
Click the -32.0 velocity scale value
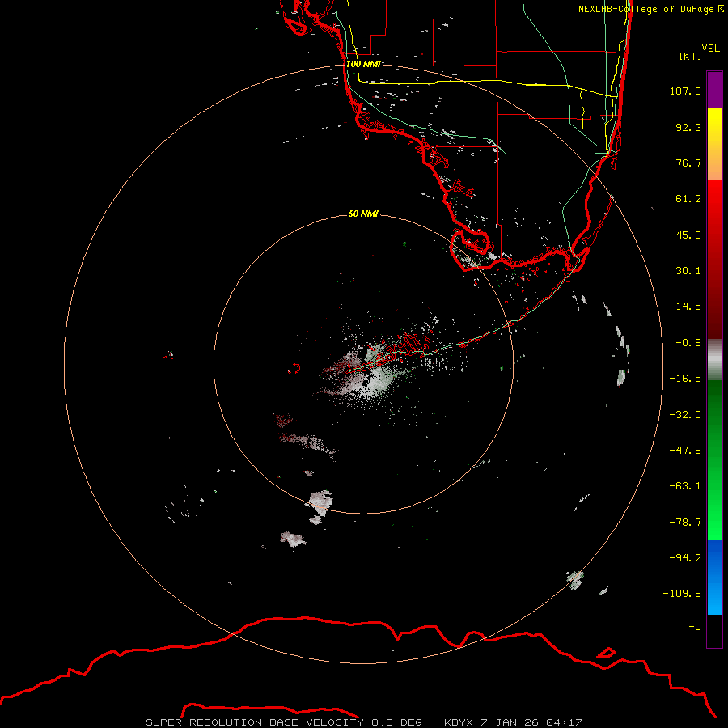685,415
